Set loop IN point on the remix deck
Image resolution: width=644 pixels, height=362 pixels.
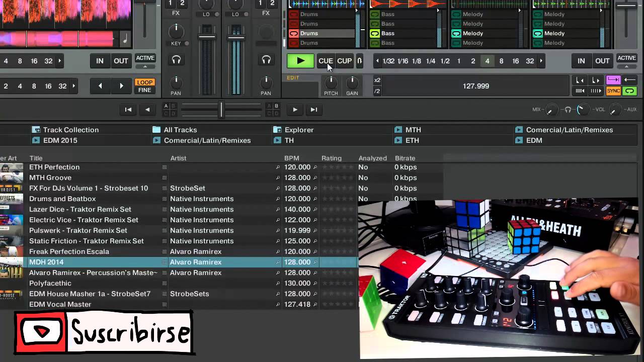581,61
